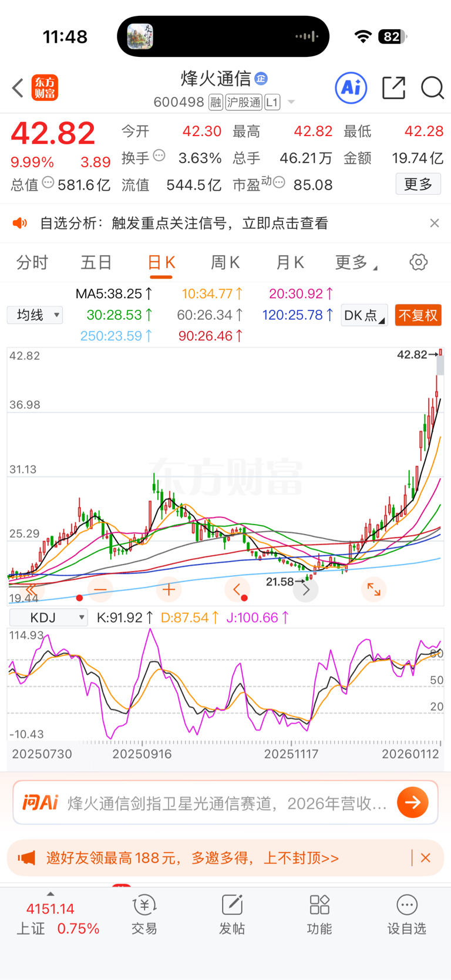
Task: Submit 问Ai query with orange arrow
Action: click(413, 802)
